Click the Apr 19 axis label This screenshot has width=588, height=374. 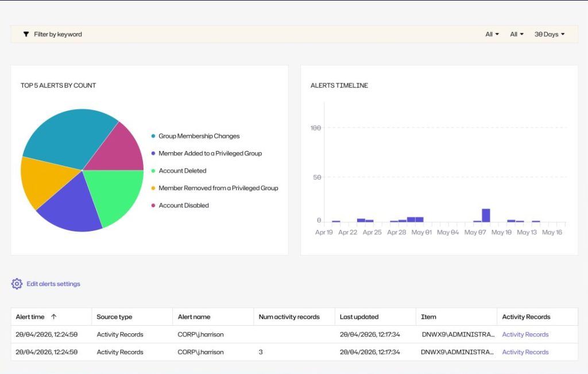click(324, 232)
